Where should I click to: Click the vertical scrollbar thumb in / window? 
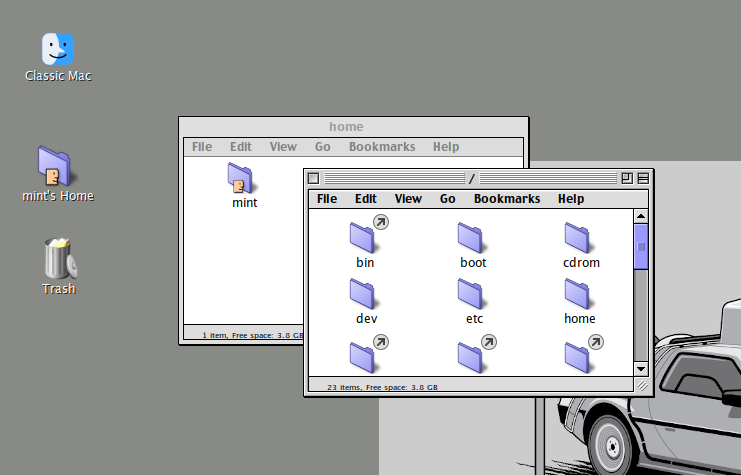click(x=641, y=247)
